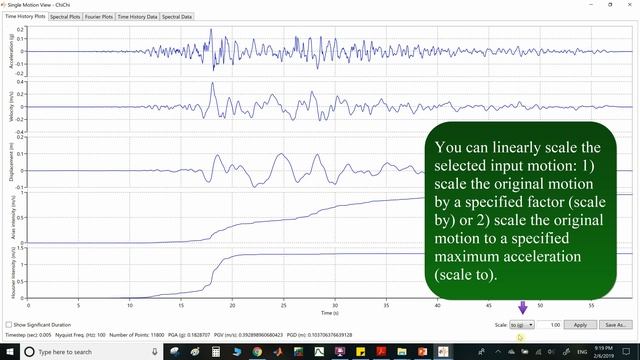The image size is (640, 360).
Task: Open the curve plot app on the taskbar
Action: (319, 351)
